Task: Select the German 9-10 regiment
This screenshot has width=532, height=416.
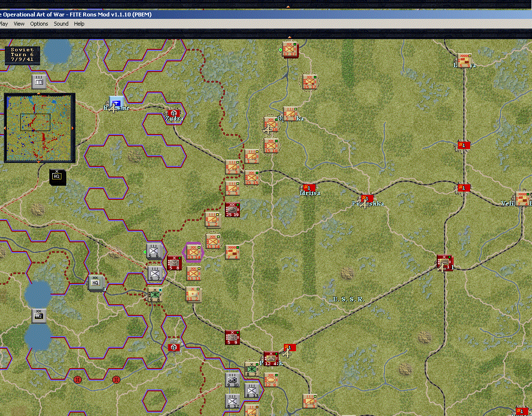Action: coord(233,380)
